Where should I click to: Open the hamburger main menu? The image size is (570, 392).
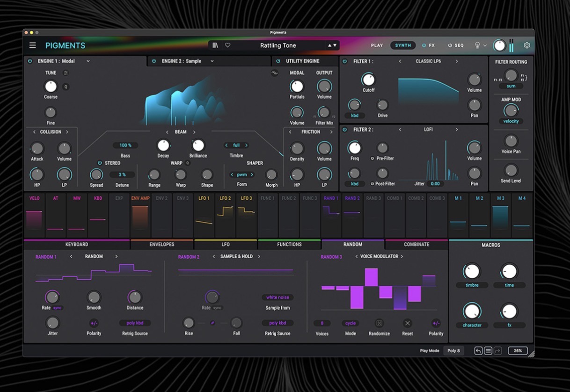click(x=32, y=45)
